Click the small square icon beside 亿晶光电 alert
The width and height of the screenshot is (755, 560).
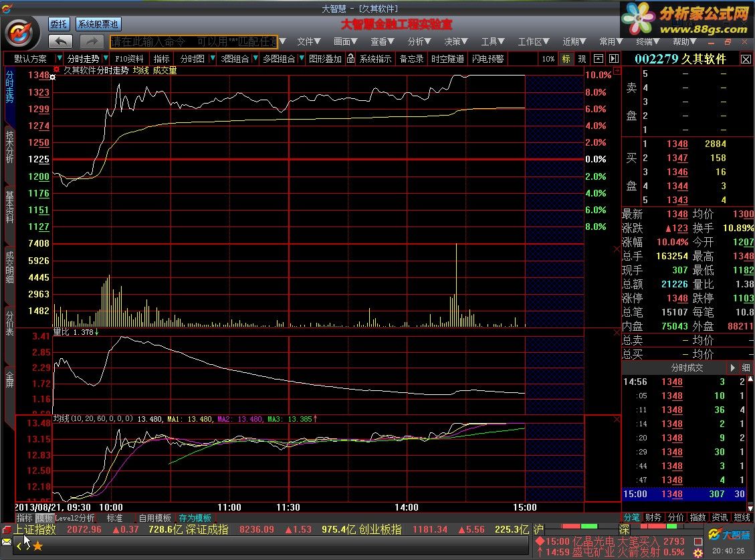pos(697,541)
